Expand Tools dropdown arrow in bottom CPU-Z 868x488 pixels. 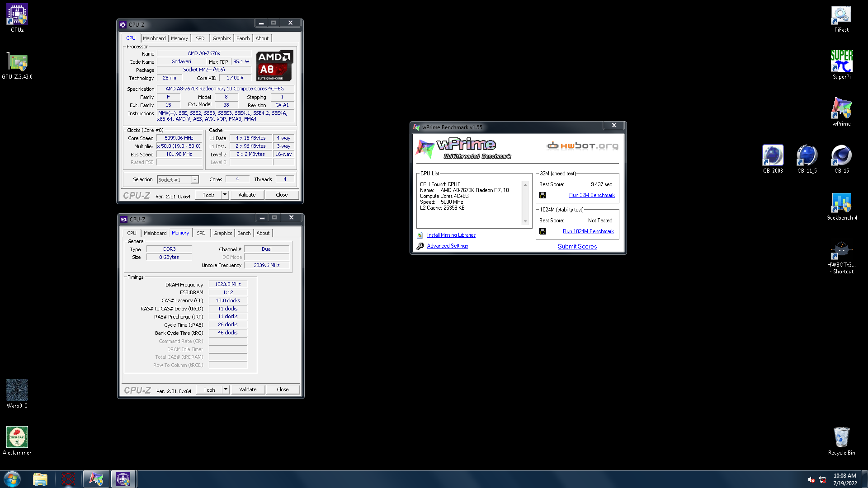226,389
